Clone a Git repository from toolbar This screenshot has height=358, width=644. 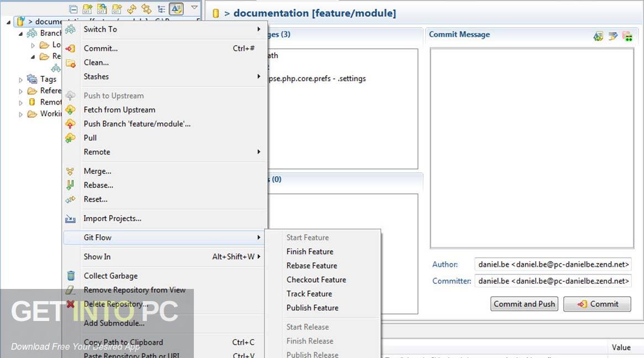coord(102,9)
